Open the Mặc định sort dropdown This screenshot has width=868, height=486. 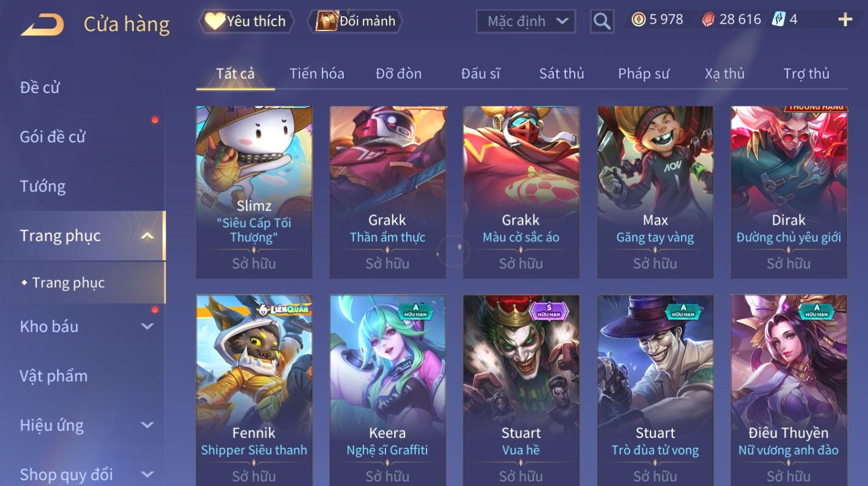pyautogui.click(x=525, y=21)
